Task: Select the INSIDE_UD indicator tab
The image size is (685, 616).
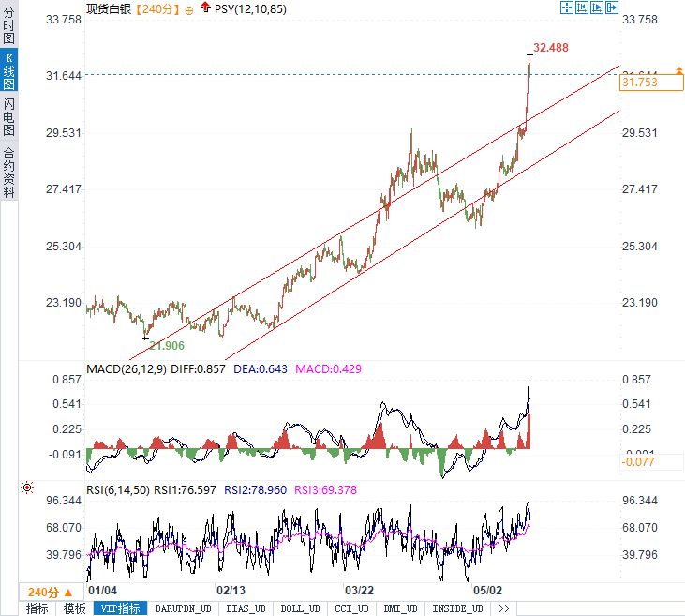Action: [x=457, y=608]
